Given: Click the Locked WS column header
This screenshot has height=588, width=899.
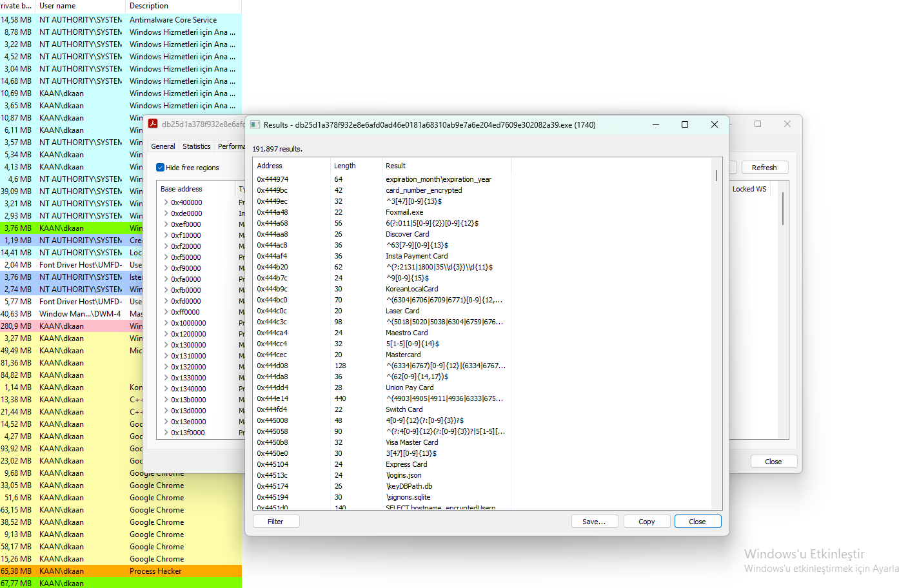Looking at the screenshot, I should (749, 189).
